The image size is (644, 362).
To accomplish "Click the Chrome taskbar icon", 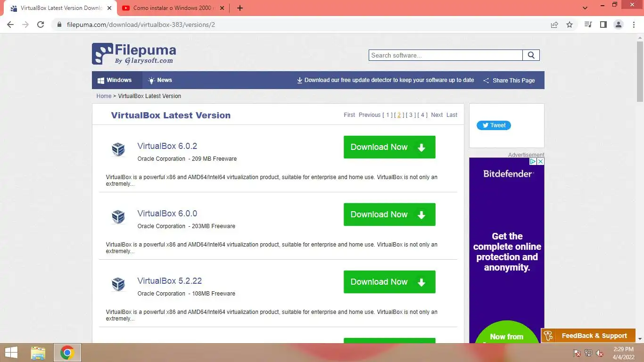I will (x=67, y=353).
